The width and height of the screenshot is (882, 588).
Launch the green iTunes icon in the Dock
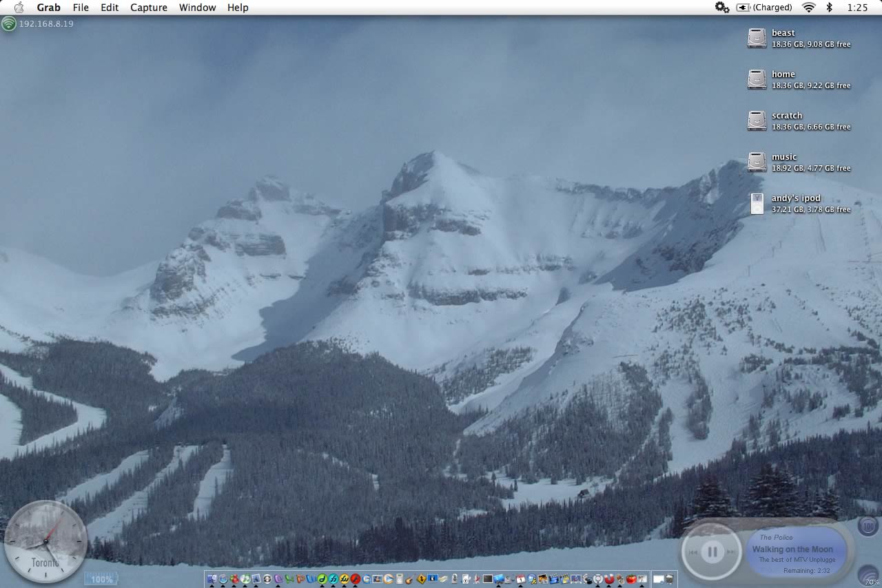point(245,579)
